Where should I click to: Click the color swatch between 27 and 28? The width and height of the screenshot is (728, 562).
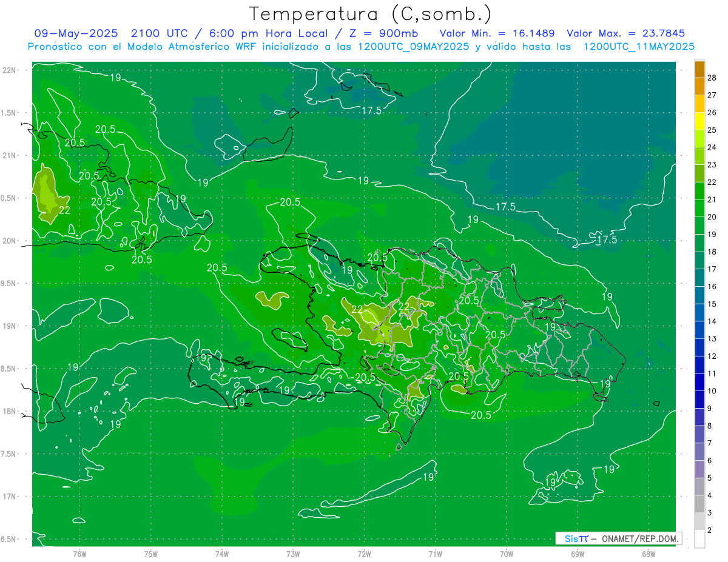699,86
